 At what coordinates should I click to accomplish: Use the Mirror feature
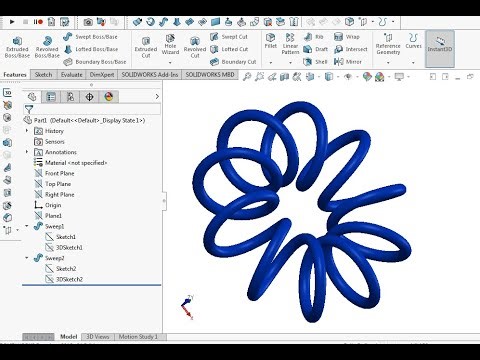coord(348,62)
